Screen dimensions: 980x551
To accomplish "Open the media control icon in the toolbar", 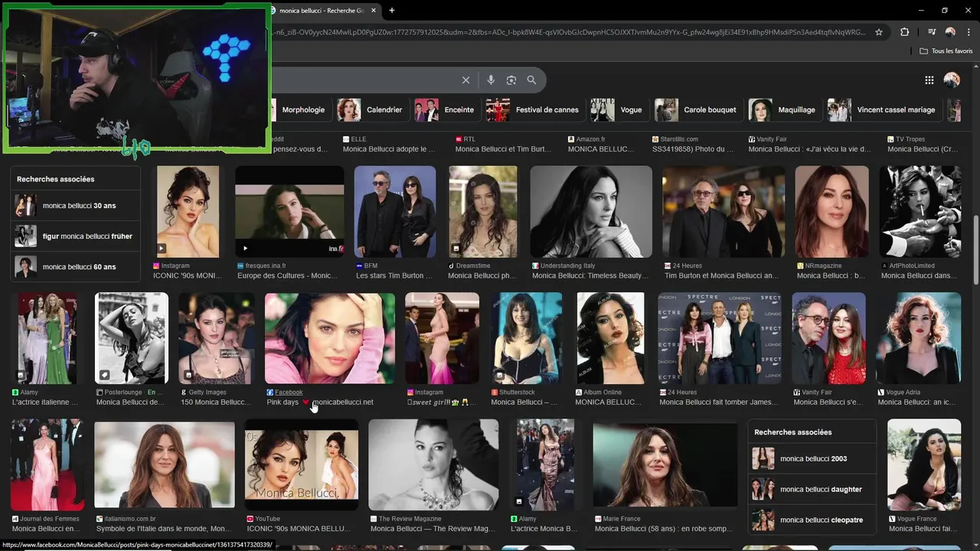I will tap(932, 32).
